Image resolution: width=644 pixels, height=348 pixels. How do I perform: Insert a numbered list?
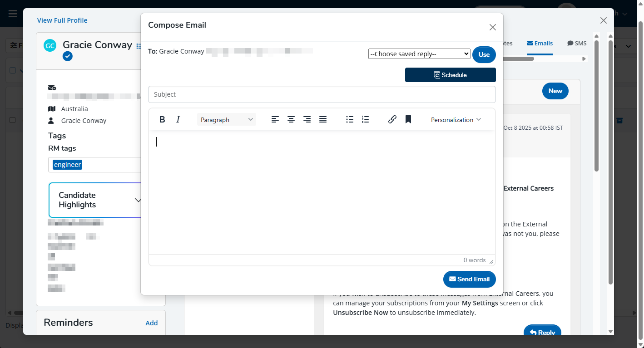pyautogui.click(x=365, y=120)
